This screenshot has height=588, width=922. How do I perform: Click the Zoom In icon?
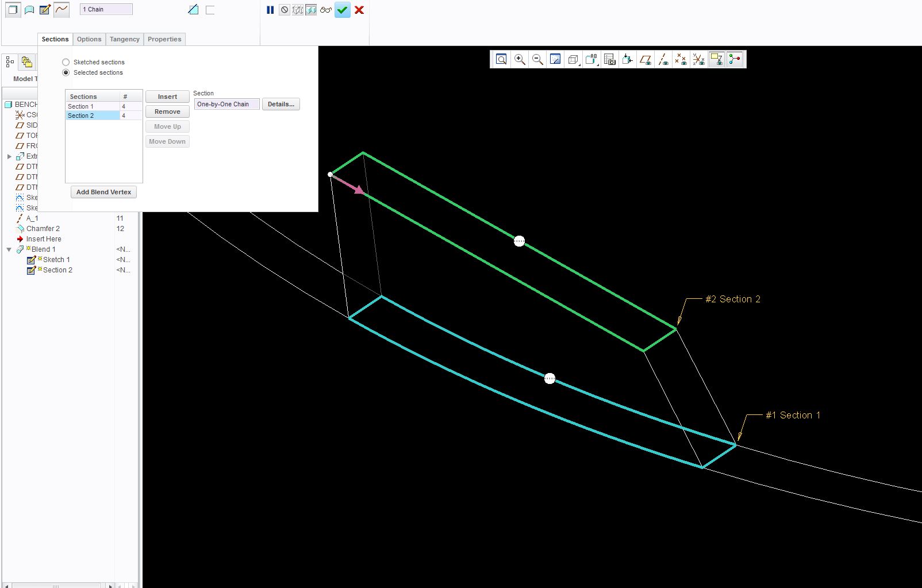tap(520, 59)
